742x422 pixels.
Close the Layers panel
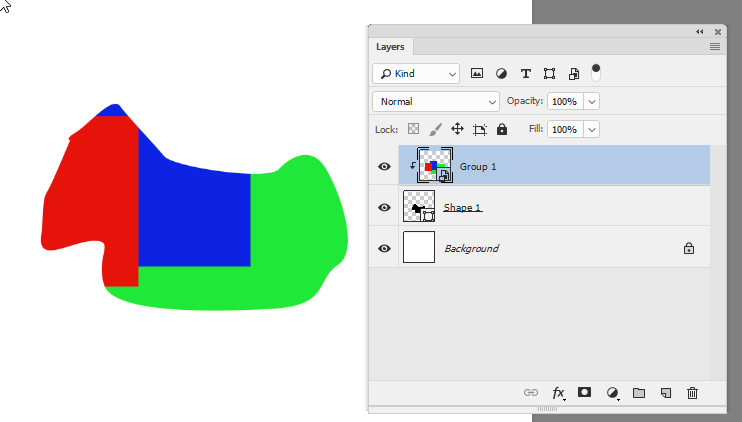[718, 32]
